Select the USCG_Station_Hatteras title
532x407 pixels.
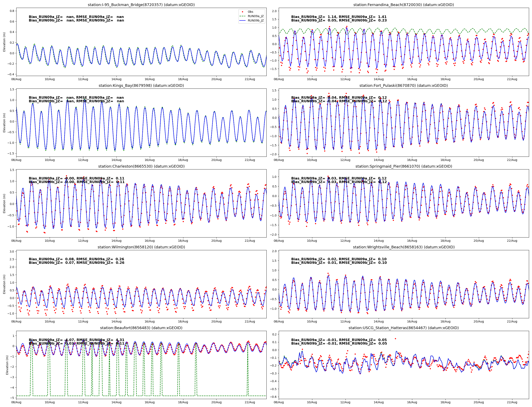pos(403,328)
